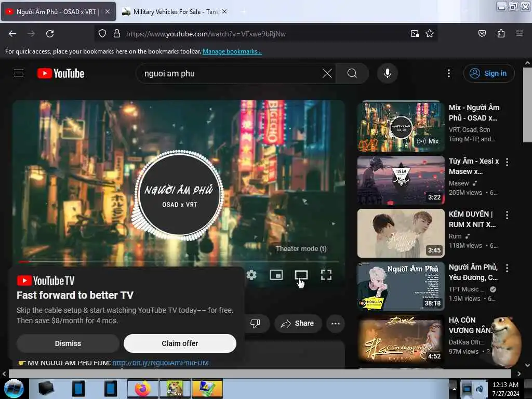Open YouTube settings three-dot menu
The image size is (532, 399).
[x=448, y=73]
